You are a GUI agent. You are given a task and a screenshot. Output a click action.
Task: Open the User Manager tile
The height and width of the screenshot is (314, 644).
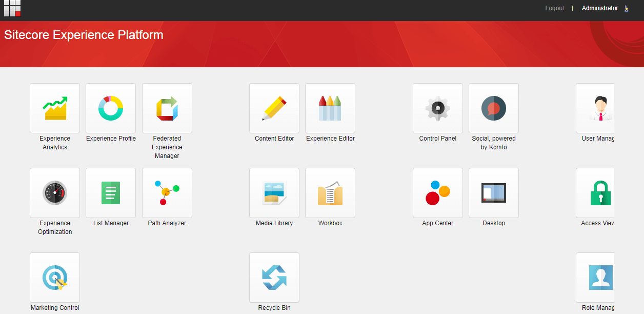(x=595, y=108)
